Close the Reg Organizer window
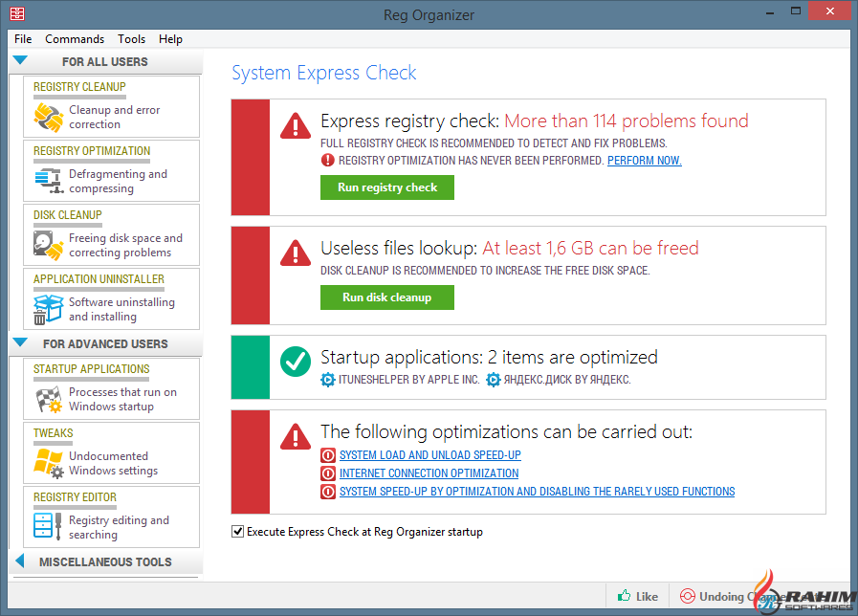858x616 pixels. pyautogui.click(x=829, y=11)
